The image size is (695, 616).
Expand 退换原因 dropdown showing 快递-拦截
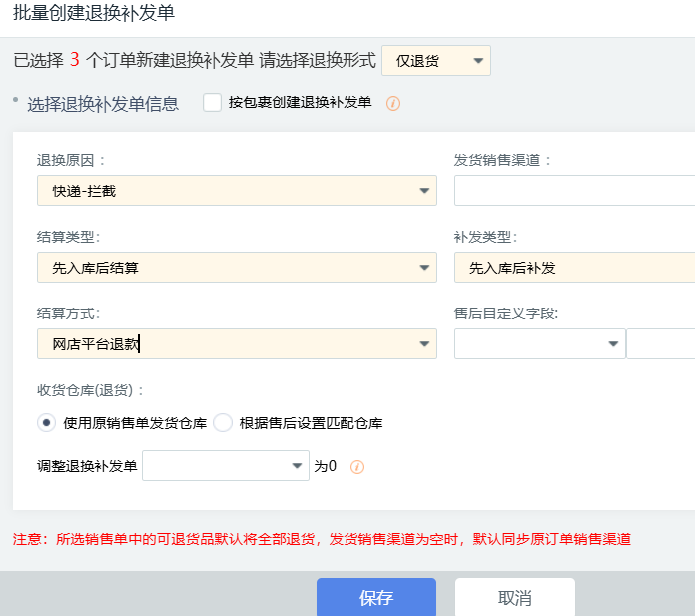click(x=237, y=190)
